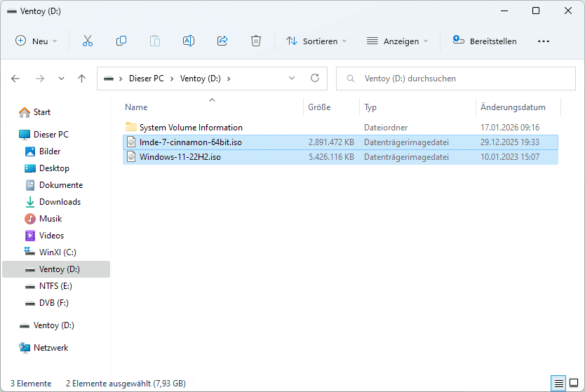Open the Anzeigen view dropdown
585x392 pixels.
[397, 41]
